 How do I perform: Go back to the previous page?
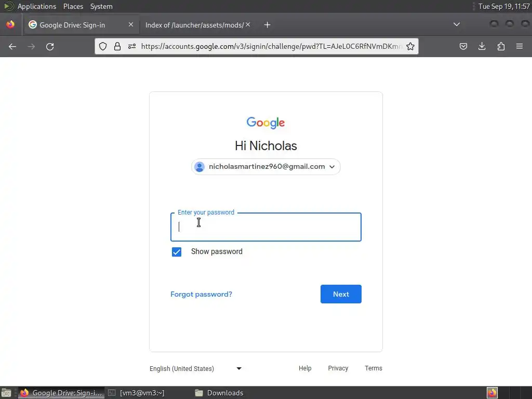point(12,46)
